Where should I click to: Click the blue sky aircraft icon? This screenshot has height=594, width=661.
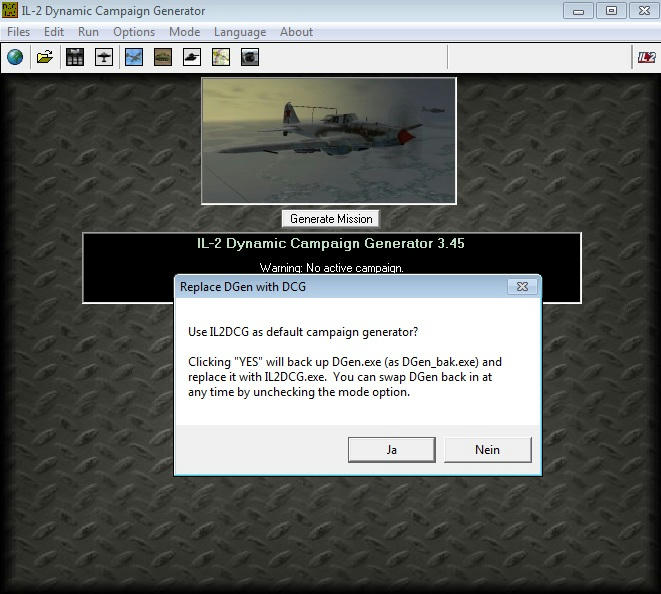134,57
